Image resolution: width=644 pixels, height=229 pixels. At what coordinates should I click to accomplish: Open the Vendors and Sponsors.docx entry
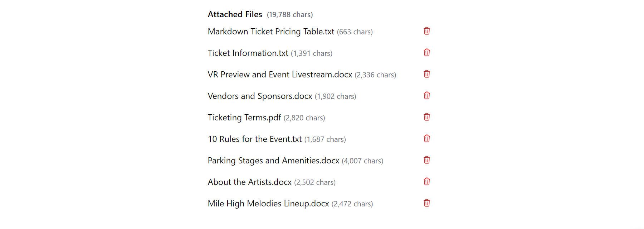pyautogui.click(x=260, y=96)
